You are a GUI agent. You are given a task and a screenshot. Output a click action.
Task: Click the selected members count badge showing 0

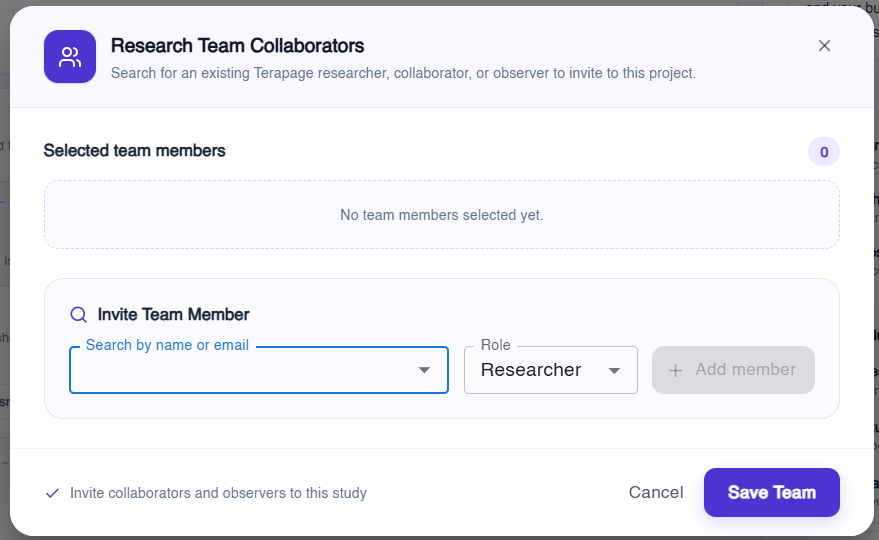tap(824, 152)
